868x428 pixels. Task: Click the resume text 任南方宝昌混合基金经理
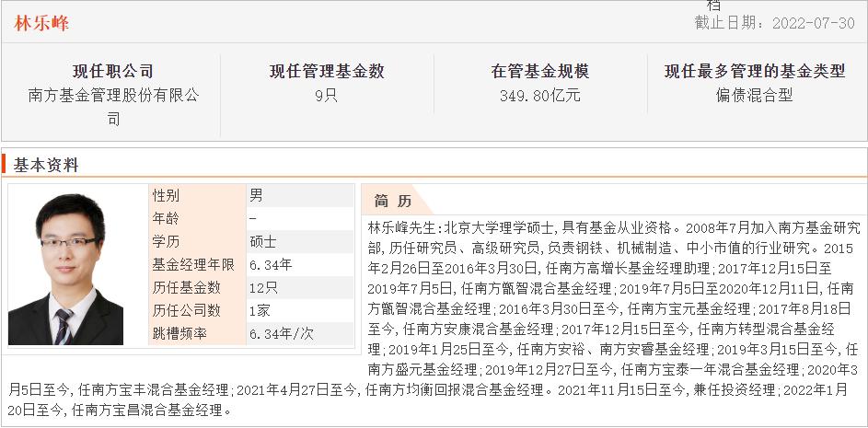[x=149, y=411]
